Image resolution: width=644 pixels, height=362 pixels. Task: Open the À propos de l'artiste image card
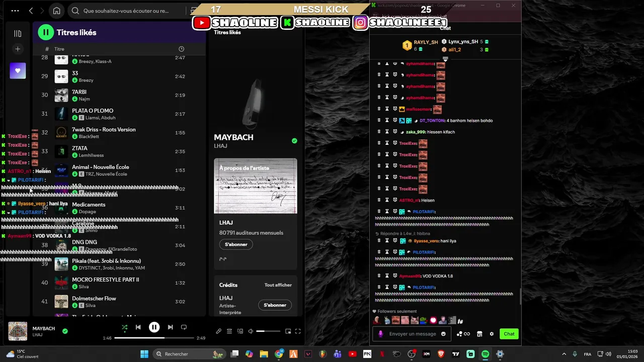tap(256, 186)
